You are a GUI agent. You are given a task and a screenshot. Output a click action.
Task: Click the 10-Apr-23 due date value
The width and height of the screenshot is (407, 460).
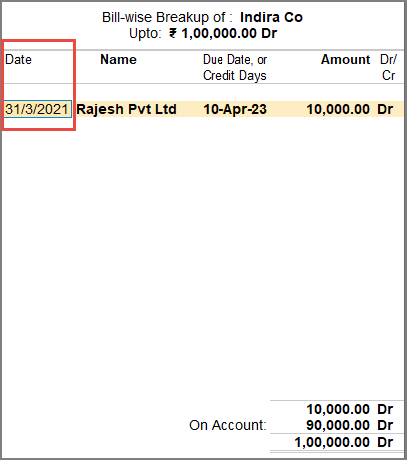coord(235,109)
